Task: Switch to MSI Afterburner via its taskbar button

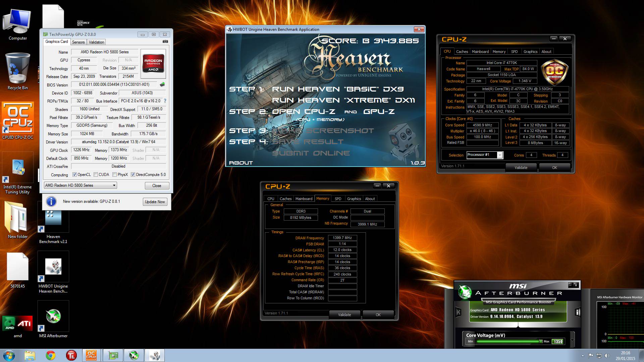Action: [x=134, y=355]
